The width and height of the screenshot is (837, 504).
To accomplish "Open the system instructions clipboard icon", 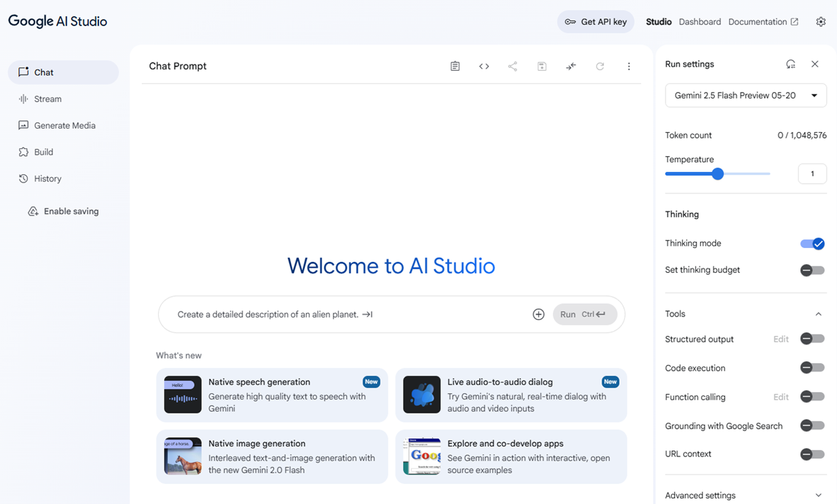I will 455,66.
